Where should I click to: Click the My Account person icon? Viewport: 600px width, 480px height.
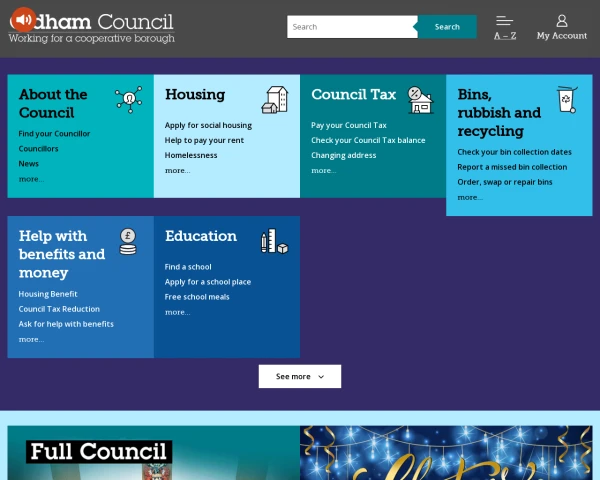562,21
